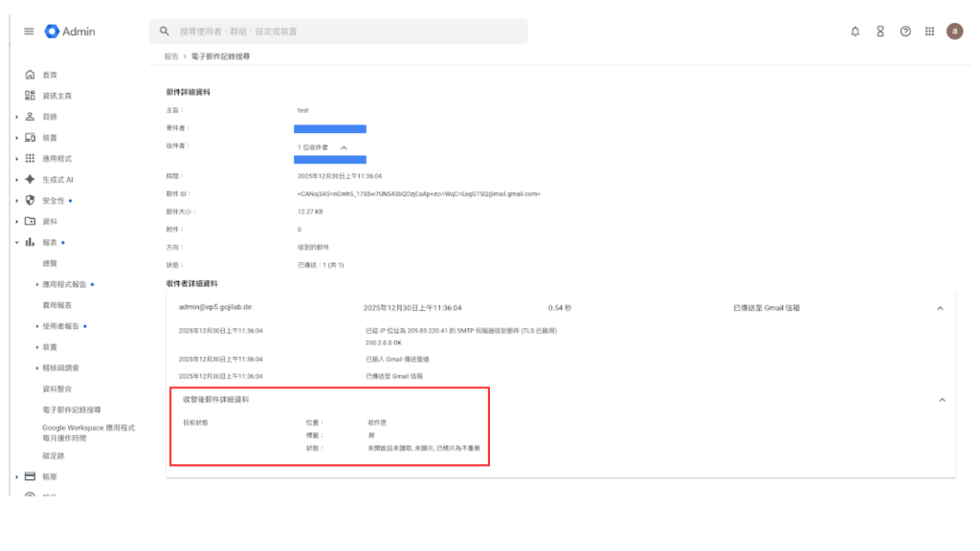Expand the 稽核與調查 submenu arrow
Image resolution: width=980 pixels, height=551 pixels.
(x=37, y=368)
